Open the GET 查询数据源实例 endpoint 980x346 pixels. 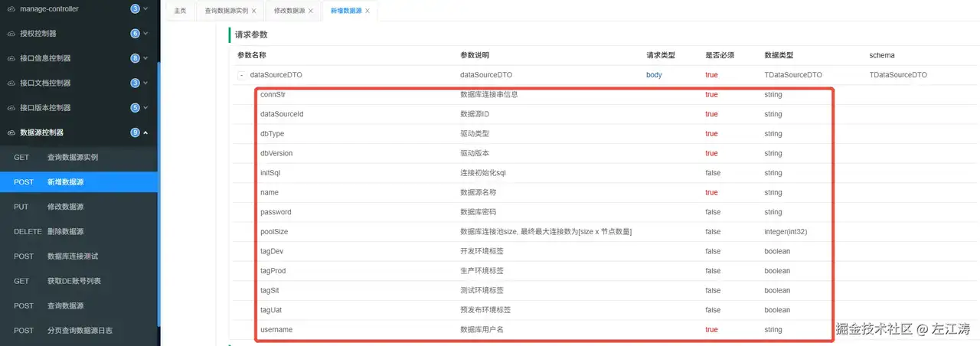pyautogui.click(x=80, y=158)
